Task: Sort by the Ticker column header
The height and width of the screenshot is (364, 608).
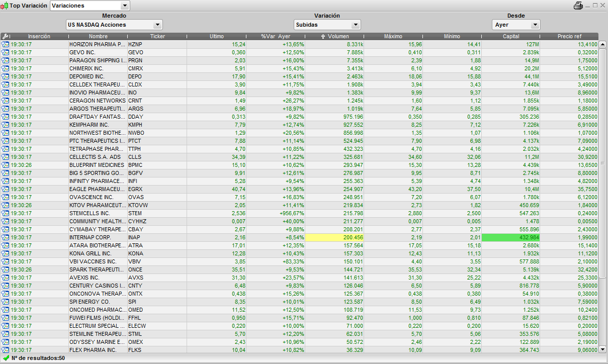Action: click(x=157, y=37)
